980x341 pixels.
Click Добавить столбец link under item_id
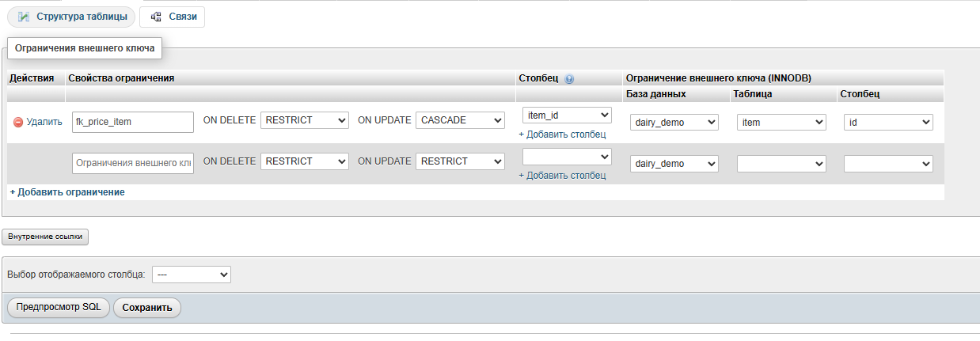tap(562, 135)
